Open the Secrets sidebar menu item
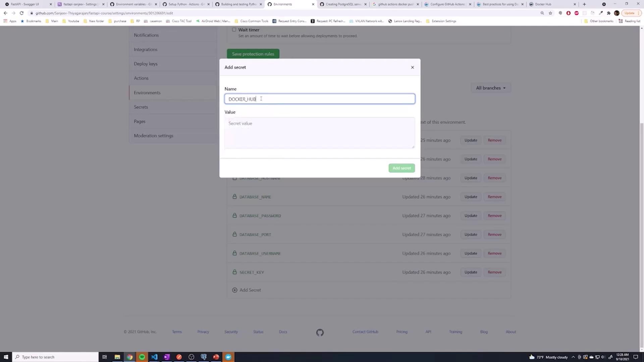The width and height of the screenshot is (644, 362). pos(141,107)
